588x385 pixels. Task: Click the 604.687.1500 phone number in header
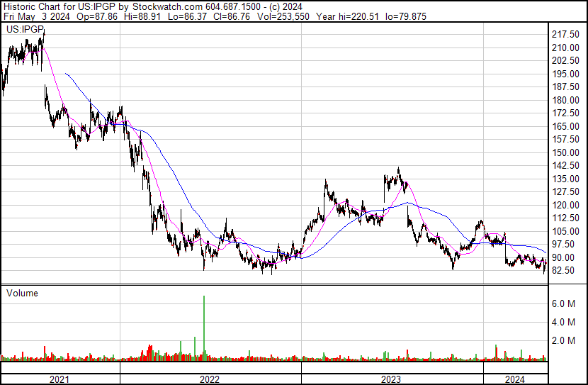tap(232, 7)
